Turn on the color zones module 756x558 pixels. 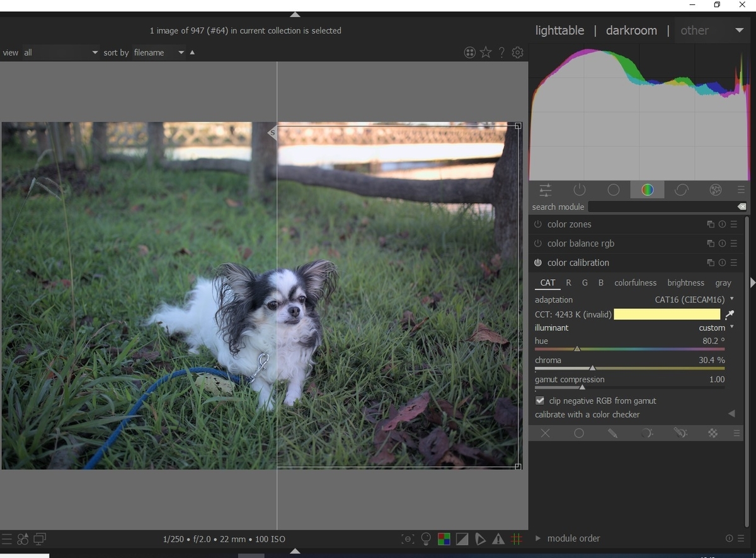click(x=538, y=224)
